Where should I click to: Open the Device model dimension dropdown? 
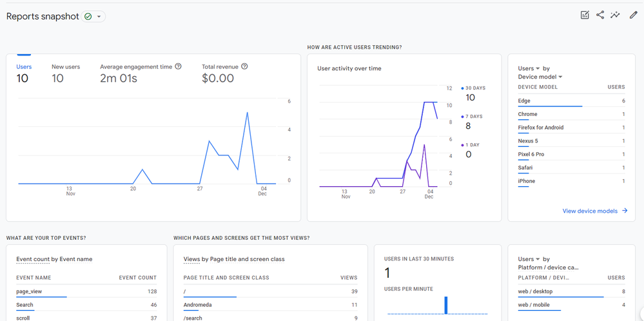(560, 77)
